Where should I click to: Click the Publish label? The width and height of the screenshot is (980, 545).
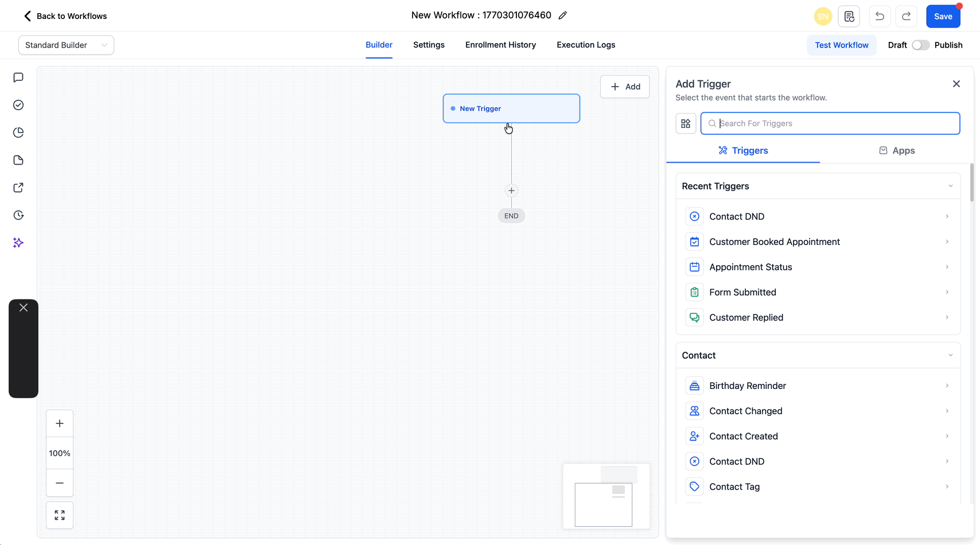tap(948, 45)
